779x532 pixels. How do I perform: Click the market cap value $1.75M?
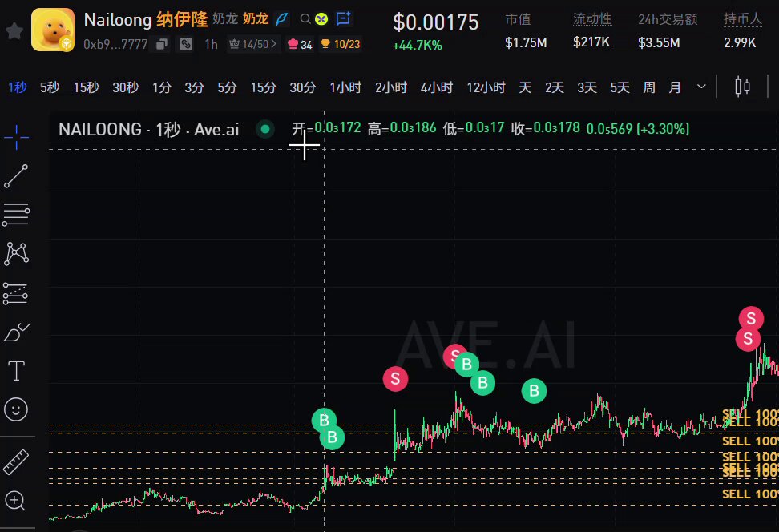click(526, 42)
